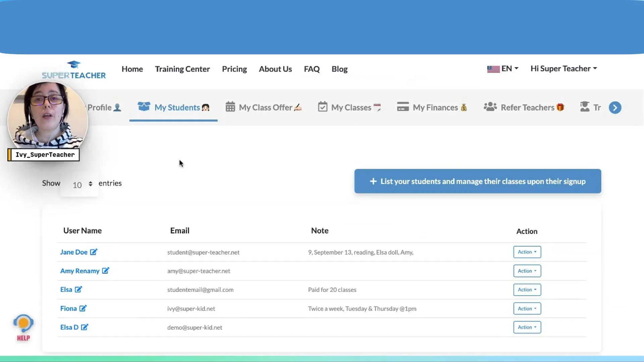Select the Blog menu item
Viewport: 644px width, 362px height.
(340, 68)
